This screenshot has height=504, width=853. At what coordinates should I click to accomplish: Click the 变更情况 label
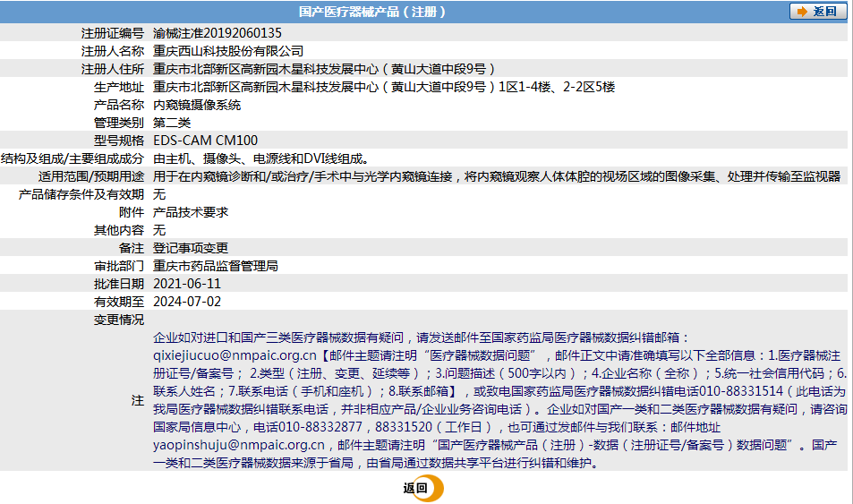118,320
